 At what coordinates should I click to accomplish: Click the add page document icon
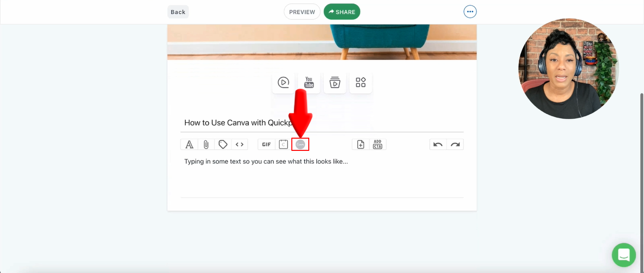[x=361, y=145]
